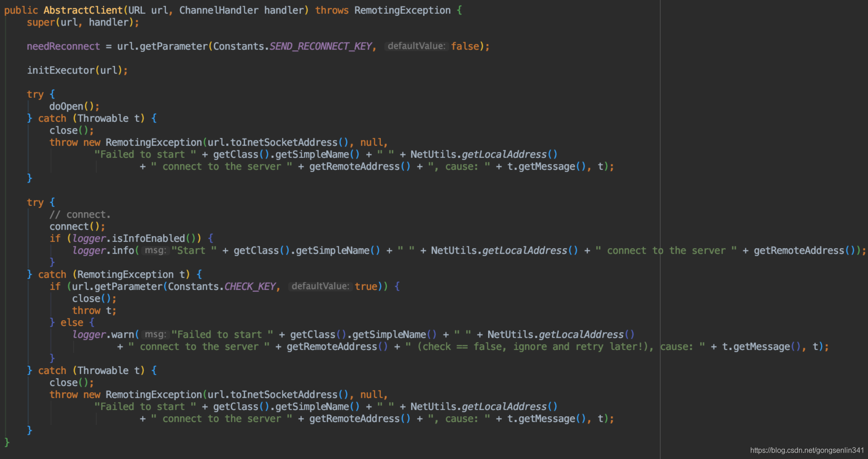Click the last 'catch (Throwable t)' line
This screenshot has width=868, height=459.
[x=92, y=371]
